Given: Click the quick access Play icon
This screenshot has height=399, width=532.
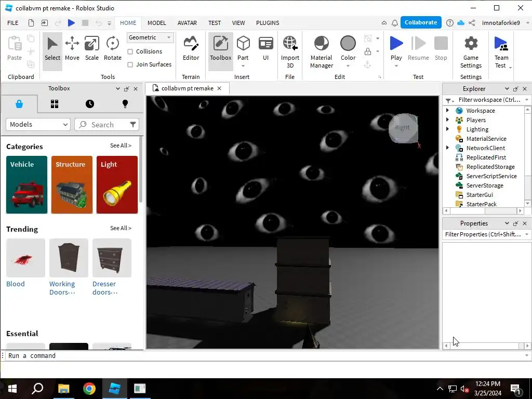Looking at the screenshot, I should click(71, 23).
